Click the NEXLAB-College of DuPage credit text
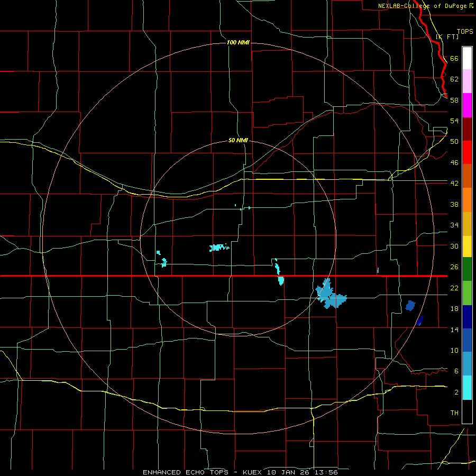 coord(425,6)
